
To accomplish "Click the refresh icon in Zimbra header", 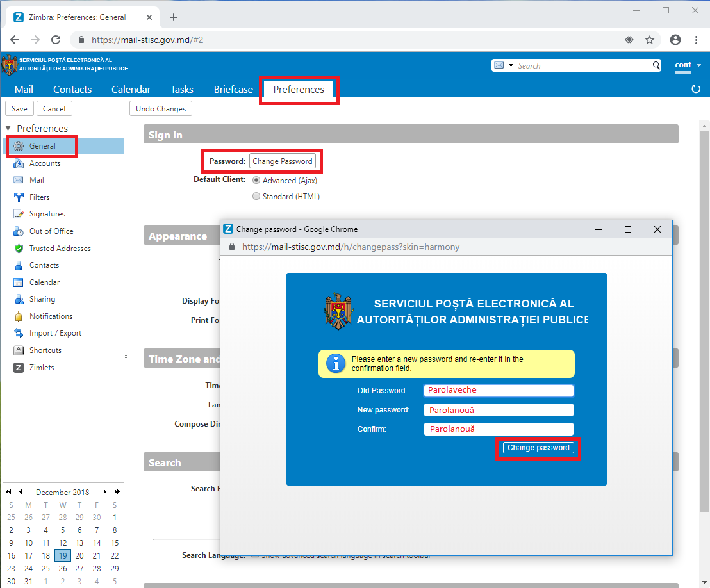I will click(696, 89).
